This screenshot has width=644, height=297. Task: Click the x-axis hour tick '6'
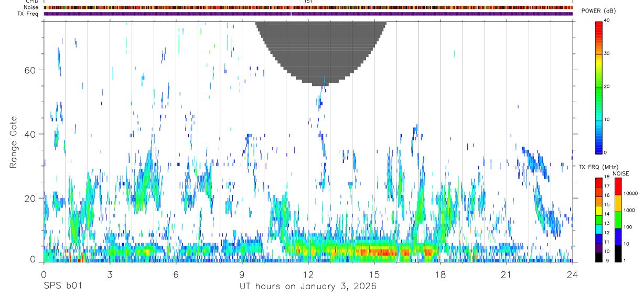pos(176,274)
